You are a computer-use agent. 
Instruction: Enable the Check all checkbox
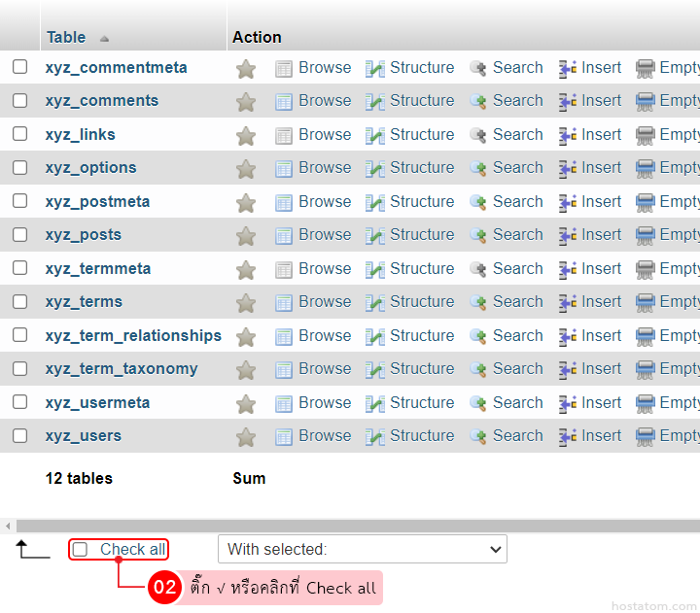point(81,550)
